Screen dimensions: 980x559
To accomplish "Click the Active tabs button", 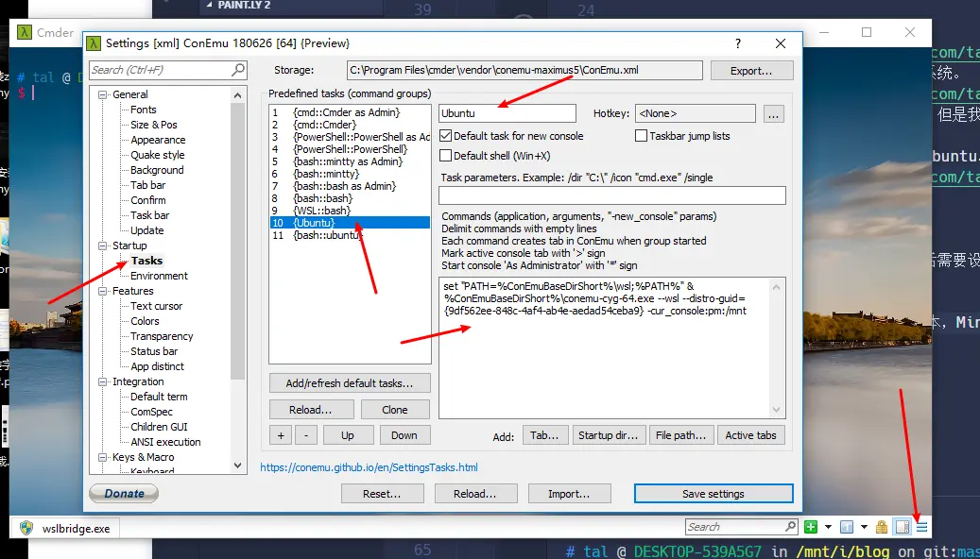I will click(750, 435).
